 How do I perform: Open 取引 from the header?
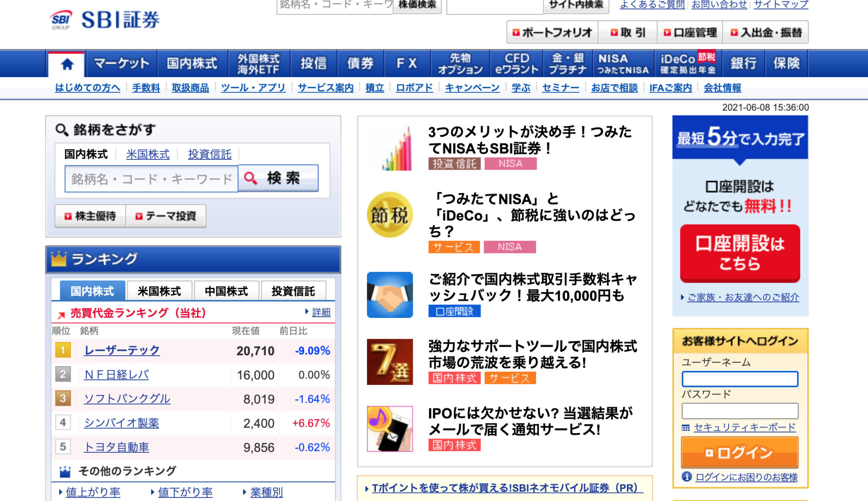(628, 32)
